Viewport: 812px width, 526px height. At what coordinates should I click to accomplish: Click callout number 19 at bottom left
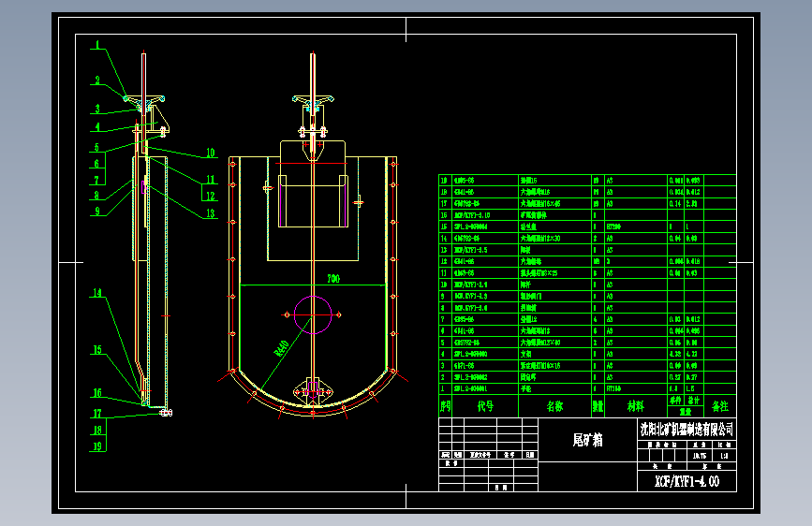click(97, 446)
